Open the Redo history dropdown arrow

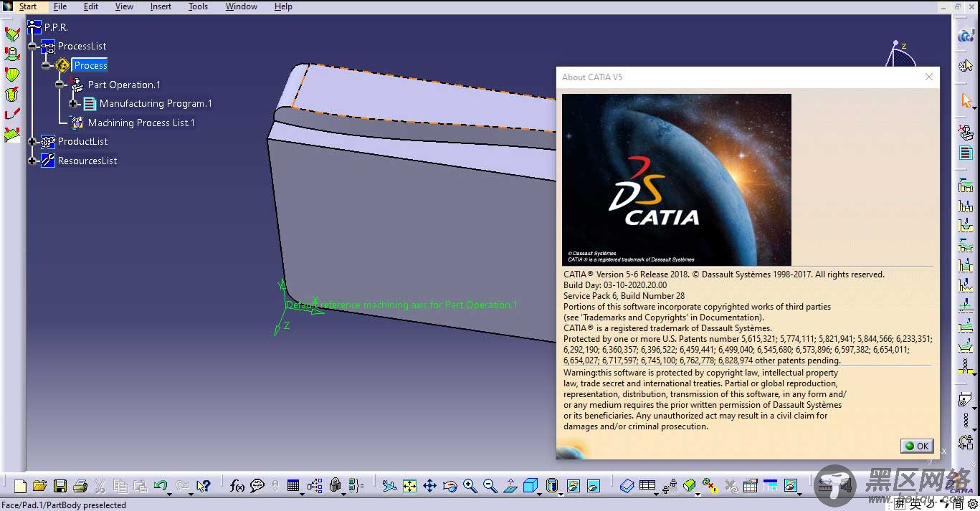tap(191, 493)
